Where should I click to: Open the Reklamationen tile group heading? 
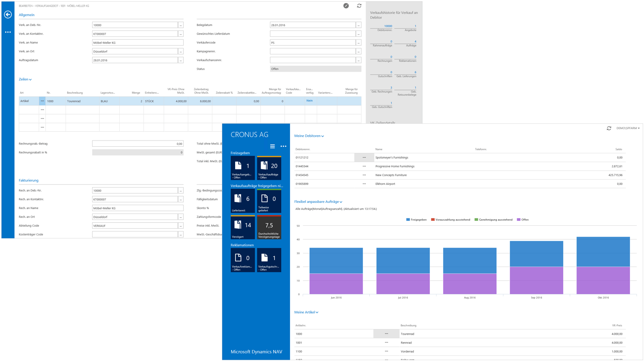242,245
